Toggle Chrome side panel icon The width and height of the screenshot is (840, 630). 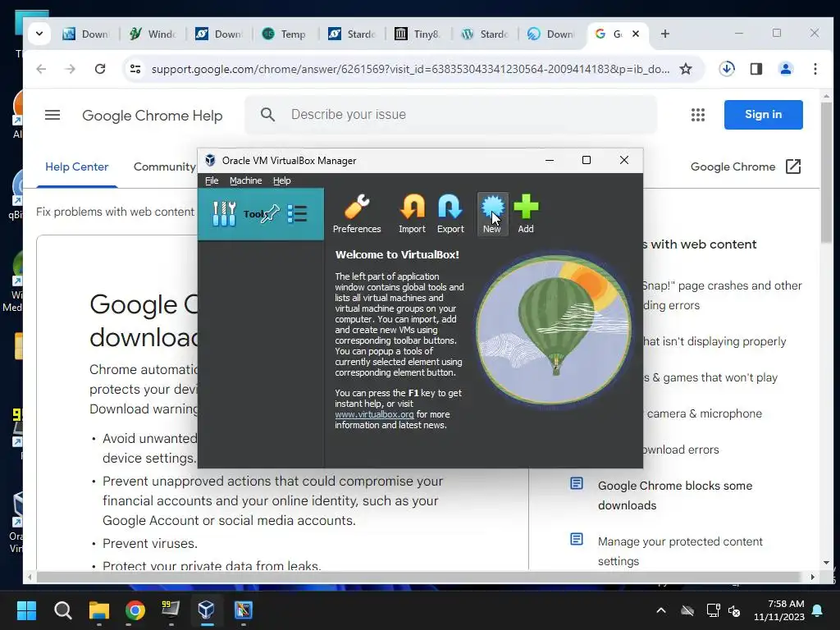click(756, 69)
